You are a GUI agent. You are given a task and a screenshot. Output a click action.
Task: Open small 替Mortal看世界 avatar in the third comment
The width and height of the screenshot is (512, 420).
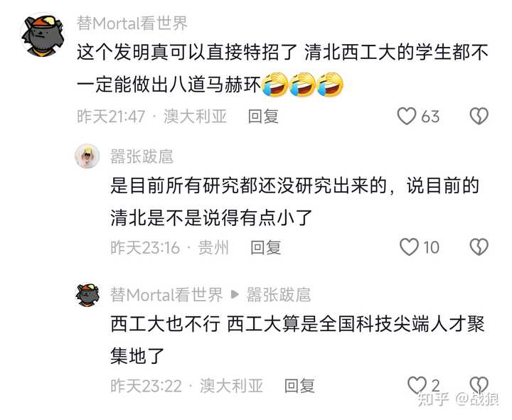coord(87,295)
